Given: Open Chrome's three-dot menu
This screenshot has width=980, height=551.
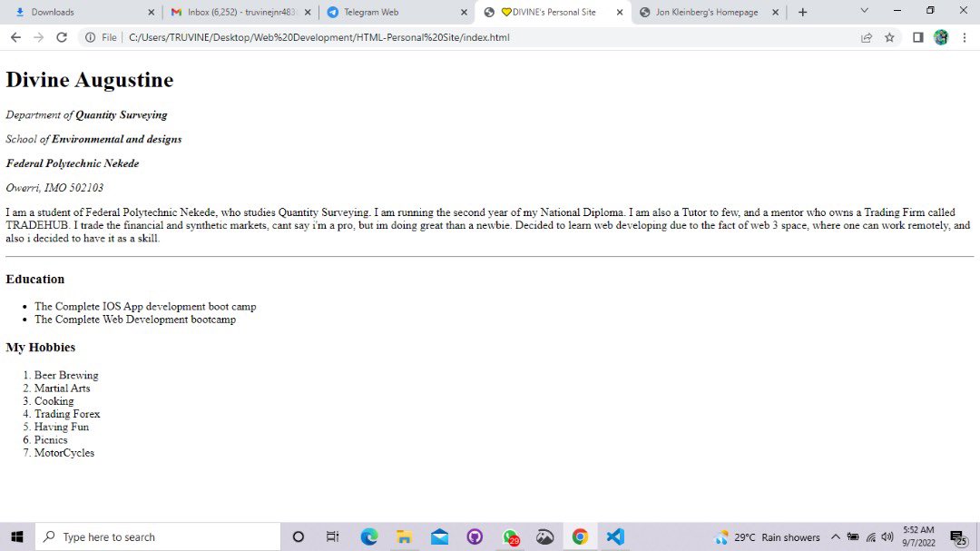Looking at the screenshot, I should tap(965, 38).
